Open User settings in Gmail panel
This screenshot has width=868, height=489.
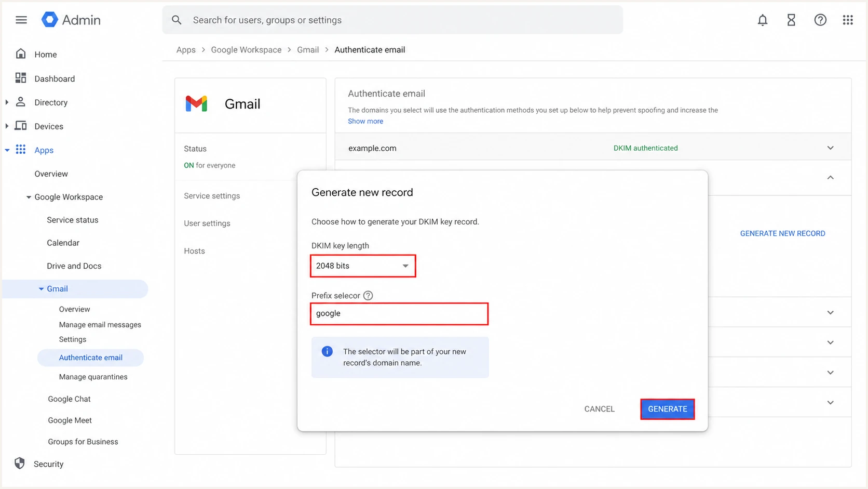tap(207, 223)
